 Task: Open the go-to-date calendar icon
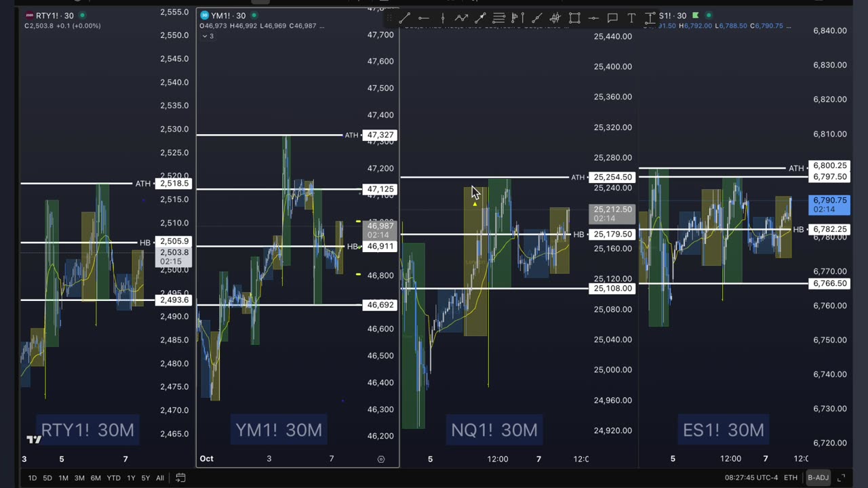click(x=180, y=478)
